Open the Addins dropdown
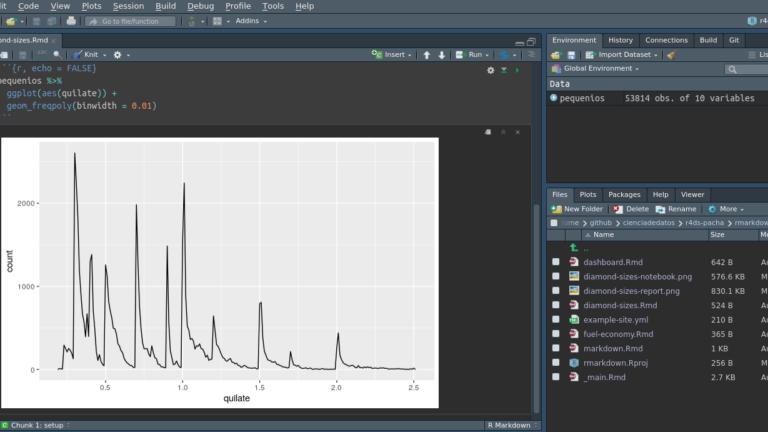The height and width of the screenshot is (432, 768). pyautogui.click(x=251, y=21)
